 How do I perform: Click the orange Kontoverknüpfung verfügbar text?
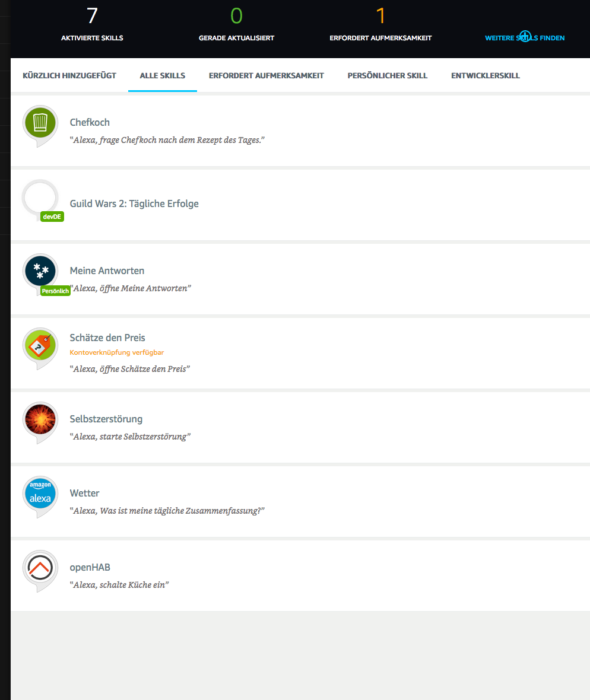[116, 352]
